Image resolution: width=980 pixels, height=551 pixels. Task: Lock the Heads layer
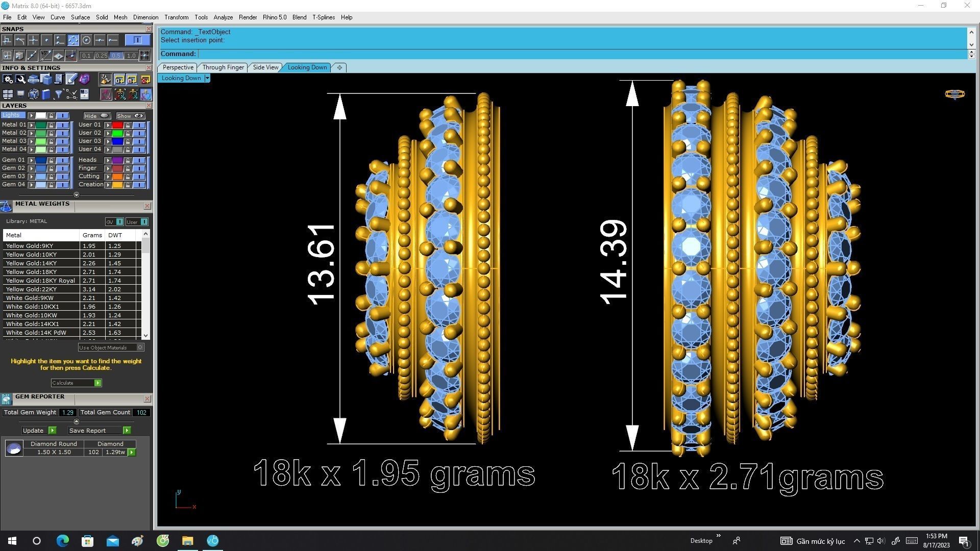click(x=128, y=160)
